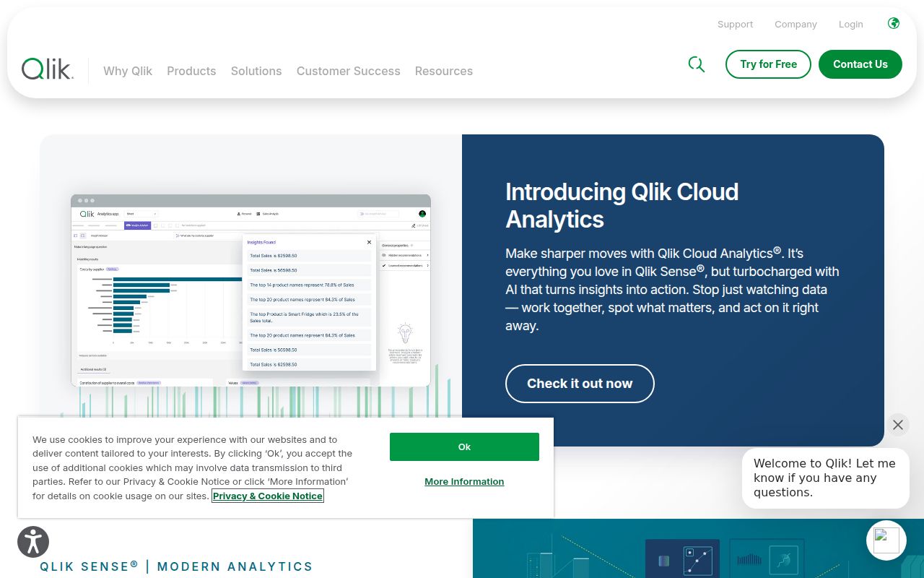The height and width of the screenshot is (578, 924).
Task: Open the More Information cookie link
Action: click(464, 481)
